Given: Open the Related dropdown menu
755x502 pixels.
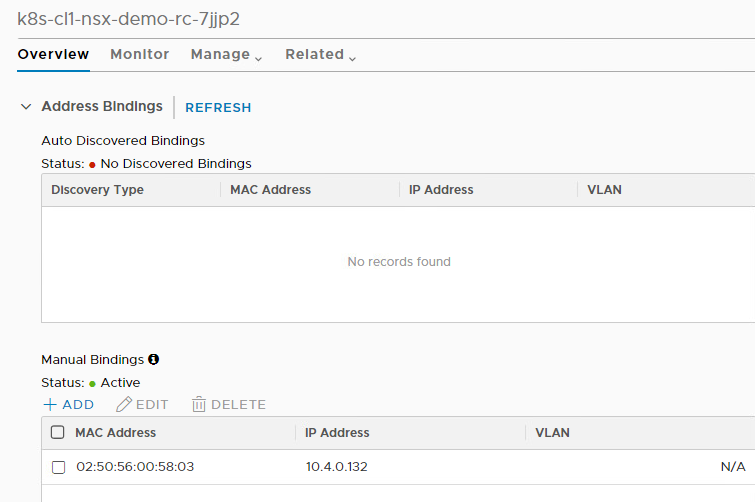Looking at the screenshot, I should (320, 55).
